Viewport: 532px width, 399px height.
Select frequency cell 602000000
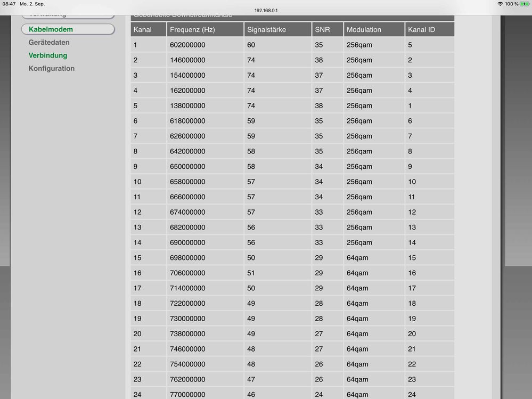[x=205, y=45]
